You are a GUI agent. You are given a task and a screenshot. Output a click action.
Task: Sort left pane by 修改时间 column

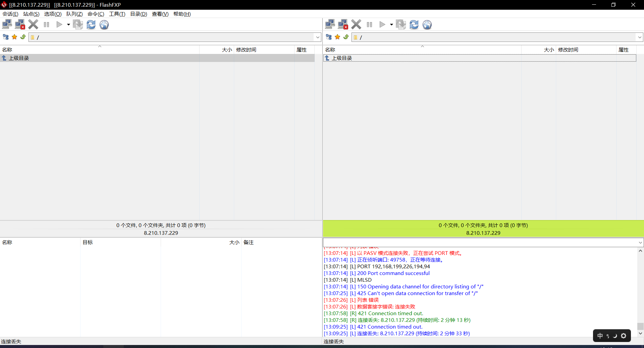pyautogui.click(x=264, y=50)
